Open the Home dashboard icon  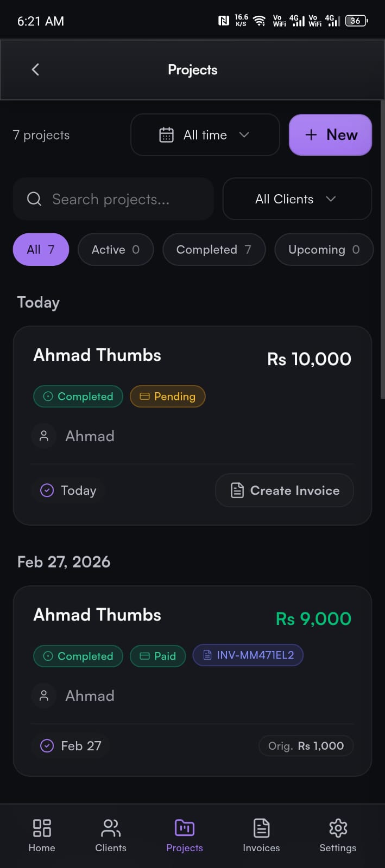coord(42,828)
